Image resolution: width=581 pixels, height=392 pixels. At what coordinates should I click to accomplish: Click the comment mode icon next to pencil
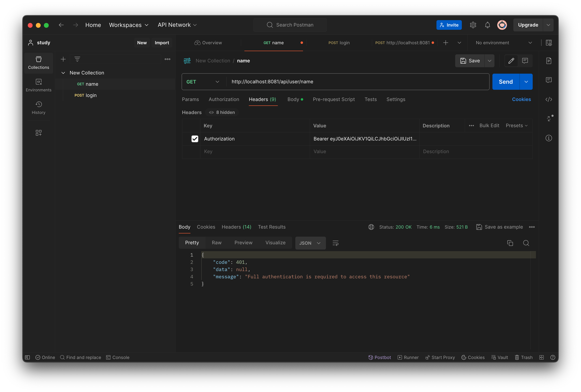[x=525, y=61]
